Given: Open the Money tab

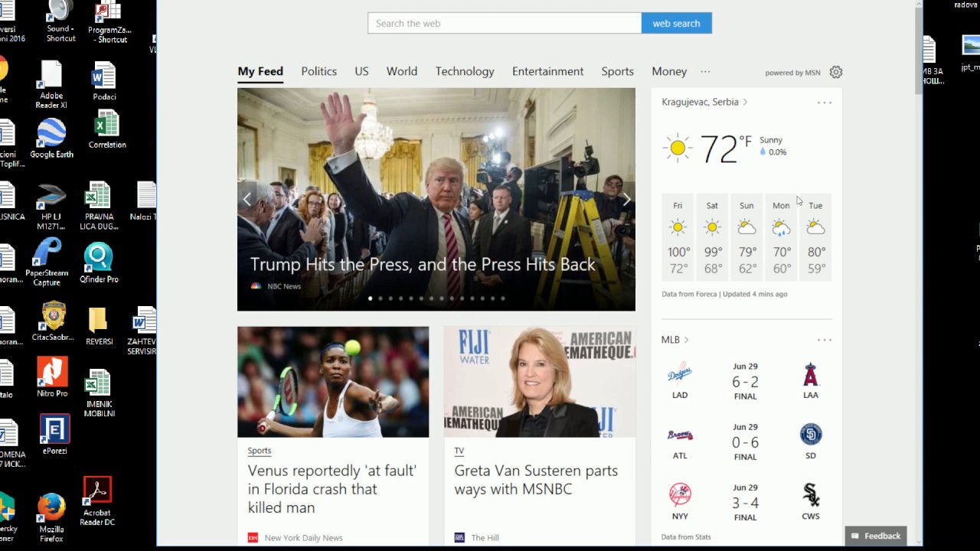Looking at the screenshot, I should point(669,71).
